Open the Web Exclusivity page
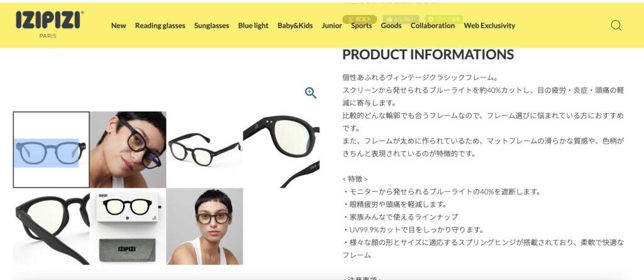 coord(489,26)
